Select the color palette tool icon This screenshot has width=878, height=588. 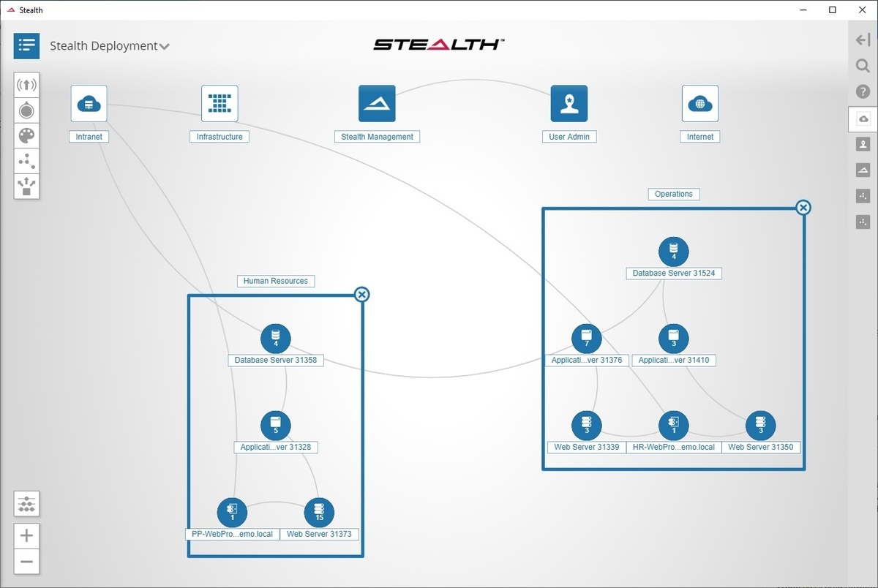coord(26,136)
